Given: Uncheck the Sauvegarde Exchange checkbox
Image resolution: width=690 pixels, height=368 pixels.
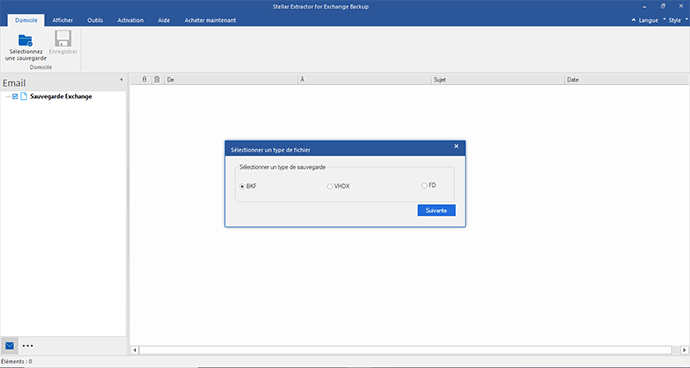Looking at the screenshot, I should pos(15,96).
